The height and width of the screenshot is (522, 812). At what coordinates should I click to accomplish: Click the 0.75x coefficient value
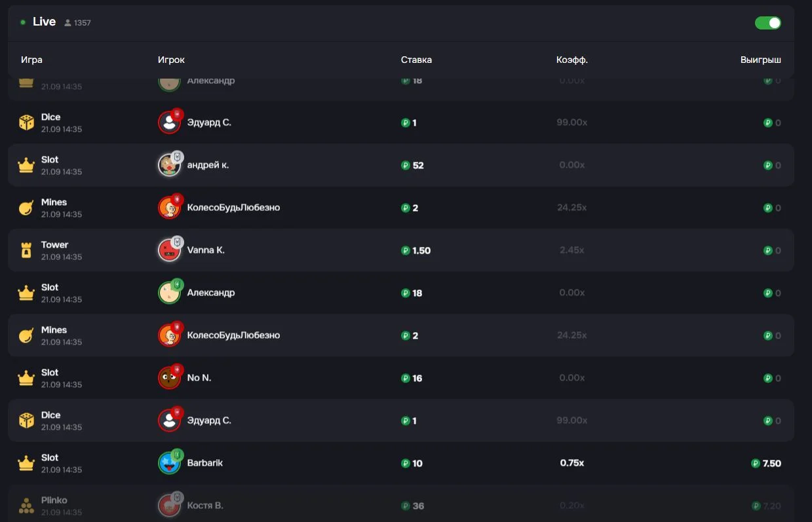[572, 462]
